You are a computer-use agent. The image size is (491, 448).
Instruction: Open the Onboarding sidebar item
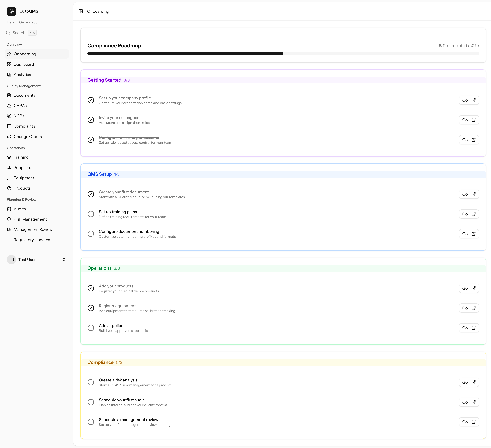(x=37, y=54)
